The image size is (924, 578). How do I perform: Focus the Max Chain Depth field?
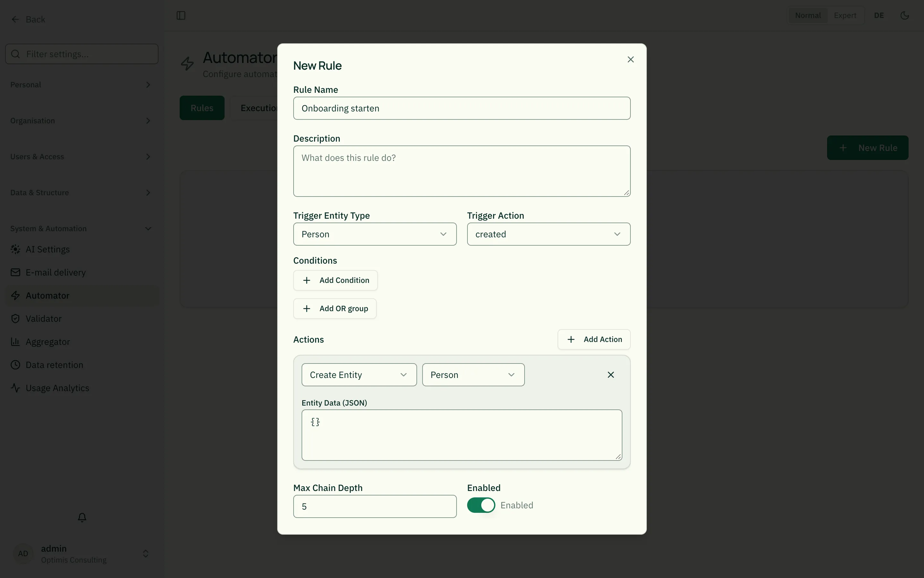[375, 507]
